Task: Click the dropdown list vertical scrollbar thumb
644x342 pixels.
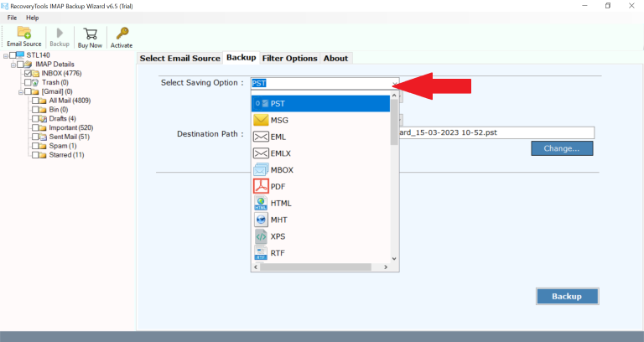Action: [x=394, y=122]
